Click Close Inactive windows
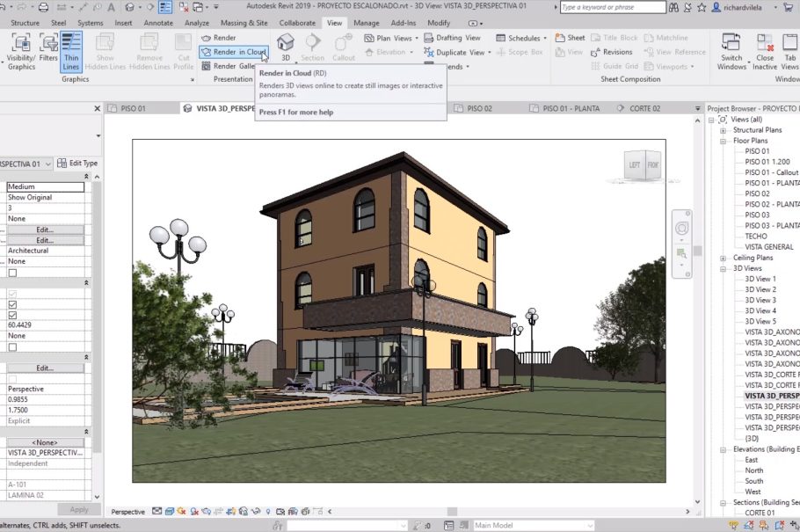800x532 pixels. point(764,52)
